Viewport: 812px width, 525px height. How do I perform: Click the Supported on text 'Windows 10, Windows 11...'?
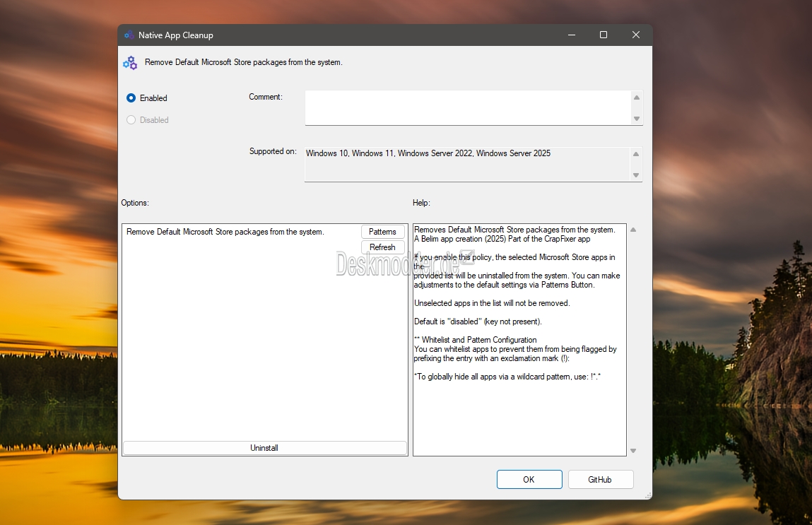tap(428, 153)
